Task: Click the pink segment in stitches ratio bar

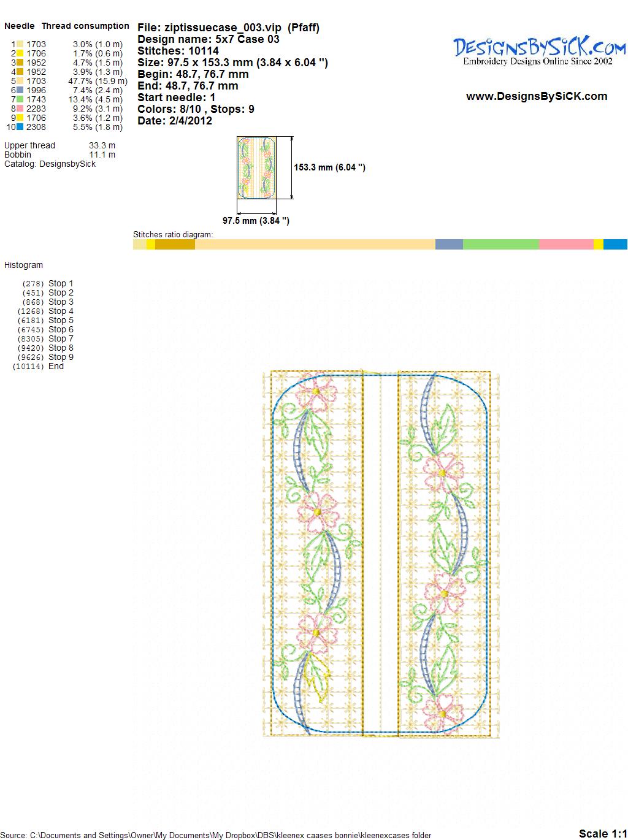Action: 565,245
